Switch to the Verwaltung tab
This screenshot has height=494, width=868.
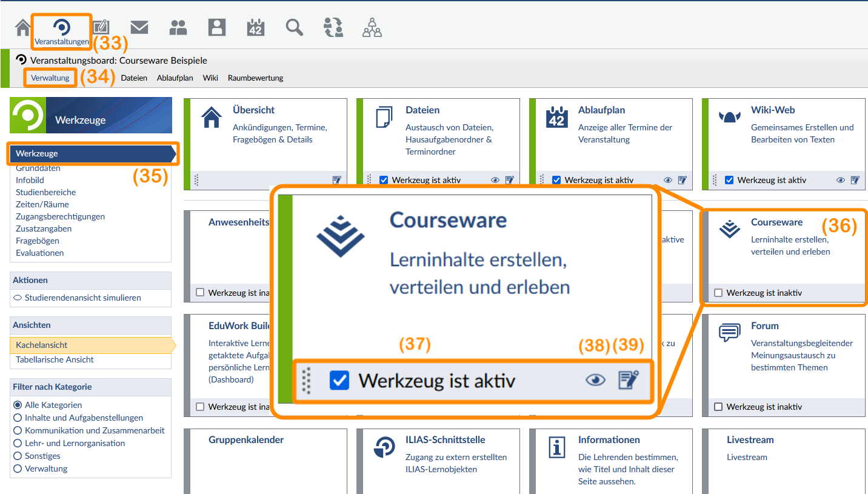click(50, 78)
